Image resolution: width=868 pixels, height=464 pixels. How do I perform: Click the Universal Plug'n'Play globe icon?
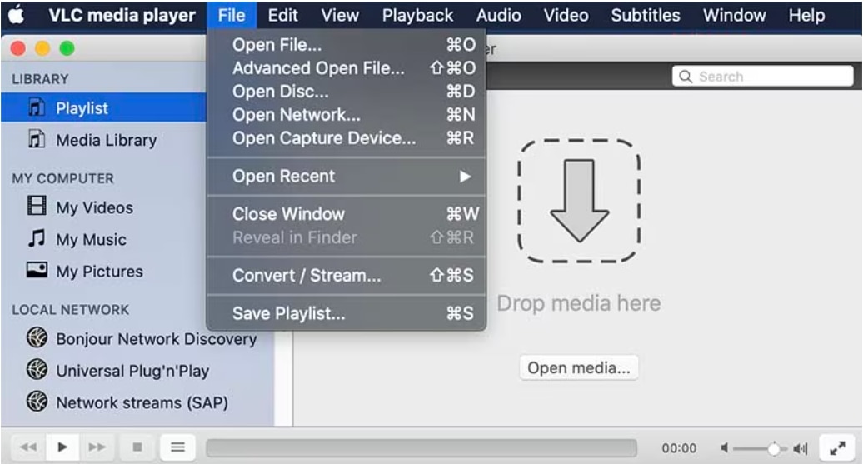point(37,369)
